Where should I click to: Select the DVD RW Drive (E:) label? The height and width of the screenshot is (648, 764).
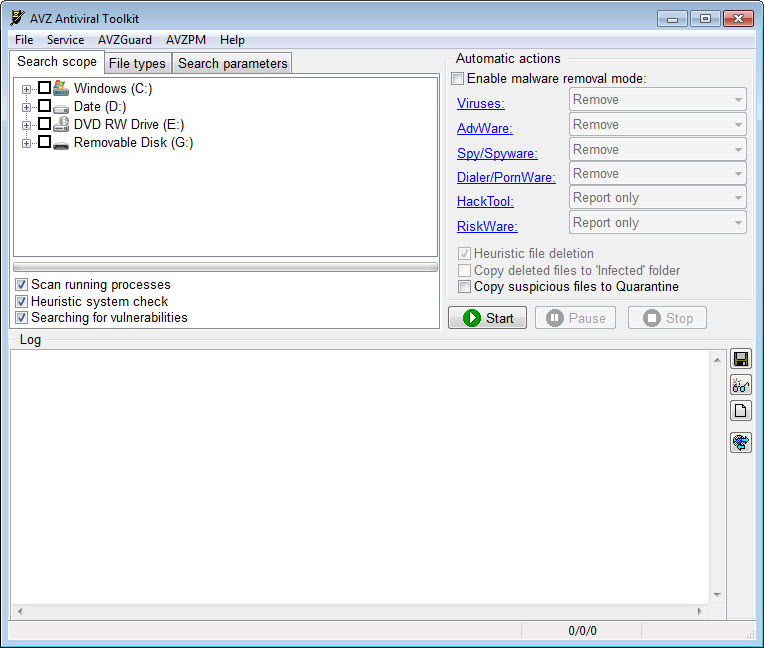pyautogui.click(x=129, y=124)
